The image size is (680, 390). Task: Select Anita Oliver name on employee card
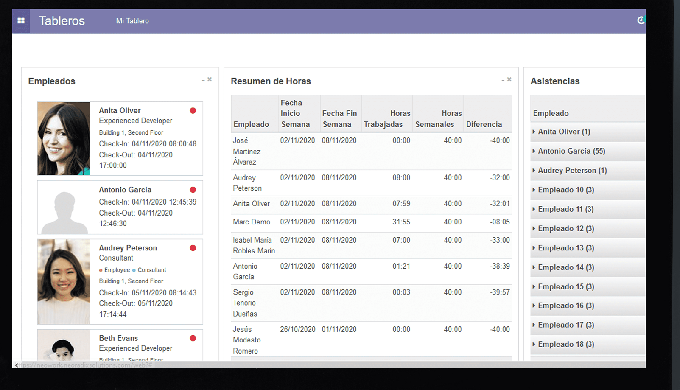[x=120, y=111]
